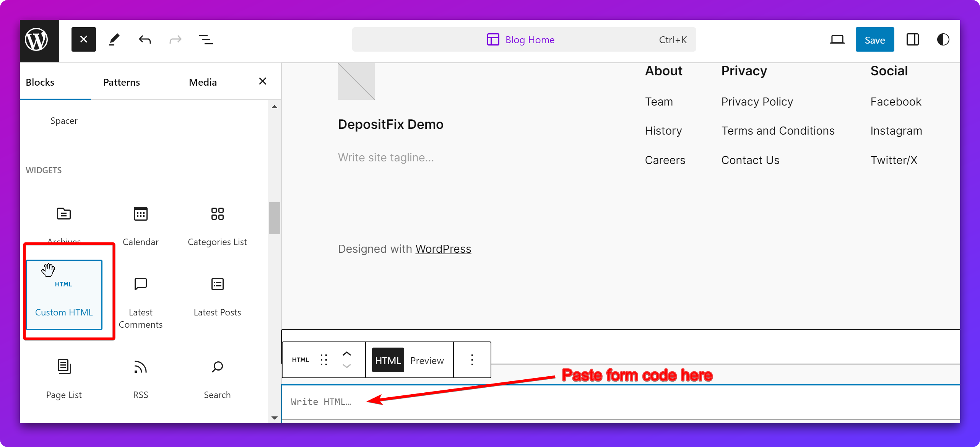Click the block drag handle dots
This screenshot has width=980, height=447.
pyautogui.click(x=324, y=360)
